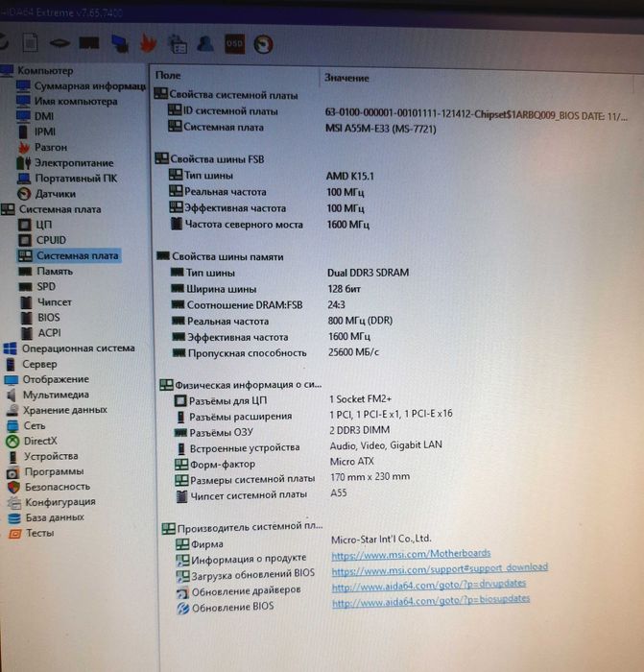Click the network audit toolbar icon
Viewport: 644px width, 672px height.
point(178,44)
